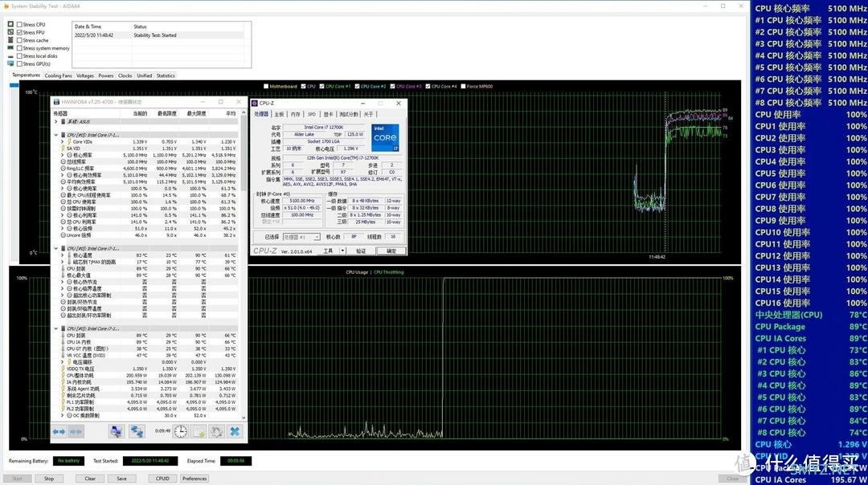
Task: Enable Stress cache checkbox
Action: click(19, 40)
